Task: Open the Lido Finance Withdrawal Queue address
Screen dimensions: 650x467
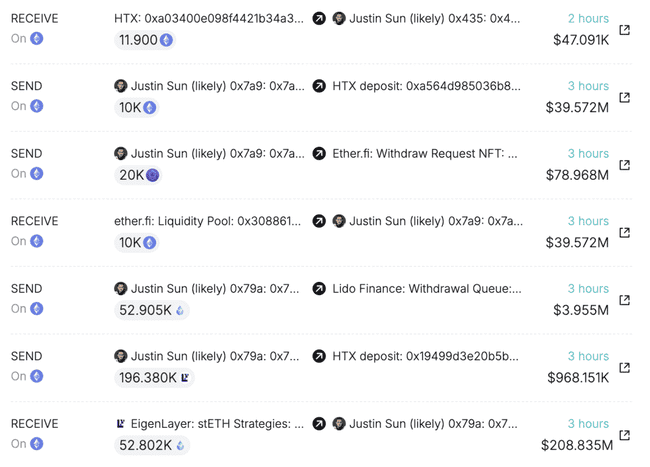Action: tap(427, 289)
